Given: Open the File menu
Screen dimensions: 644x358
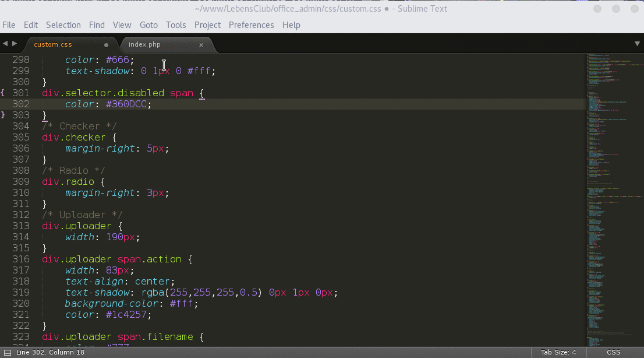Looking at the screenshot, I should [x=9, y=25].
